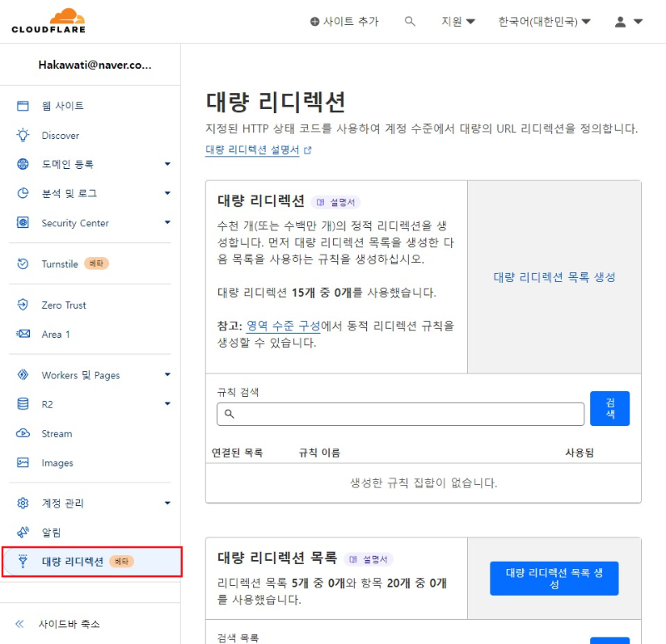Select 대량 리디렉션 in the sidebar
666x644 pixels.
[x=75, y=561]
